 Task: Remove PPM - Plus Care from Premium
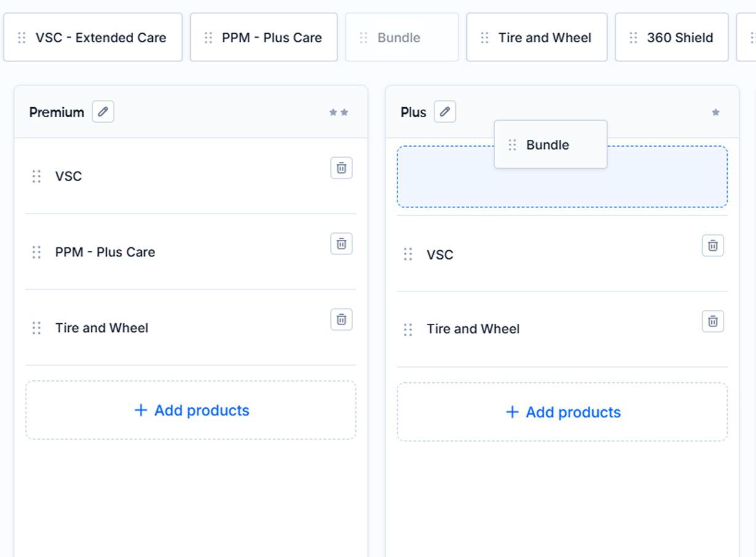click(342, 244)
